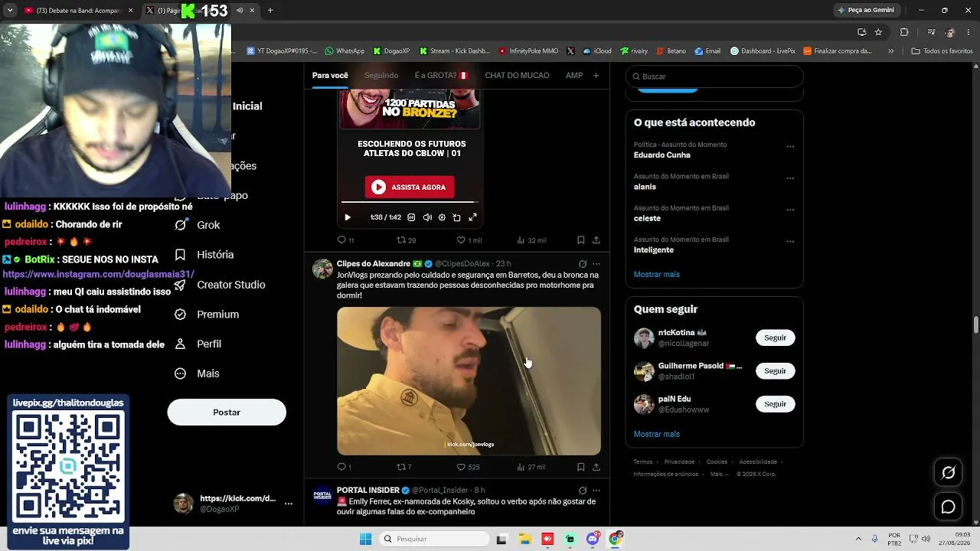Play the CBLOW video in the feed
This screenshot has height=551, width=980.
348,217
